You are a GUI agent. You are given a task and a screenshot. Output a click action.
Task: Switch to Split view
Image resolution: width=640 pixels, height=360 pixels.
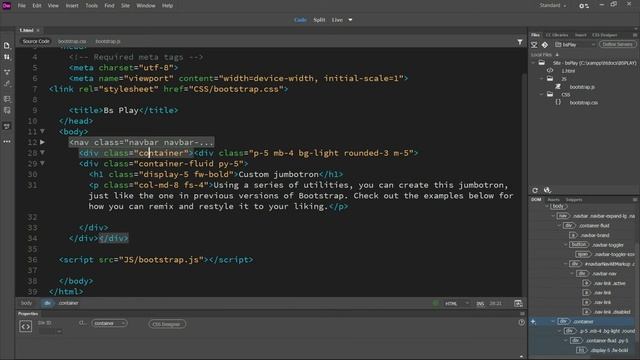tap(319, 20)
